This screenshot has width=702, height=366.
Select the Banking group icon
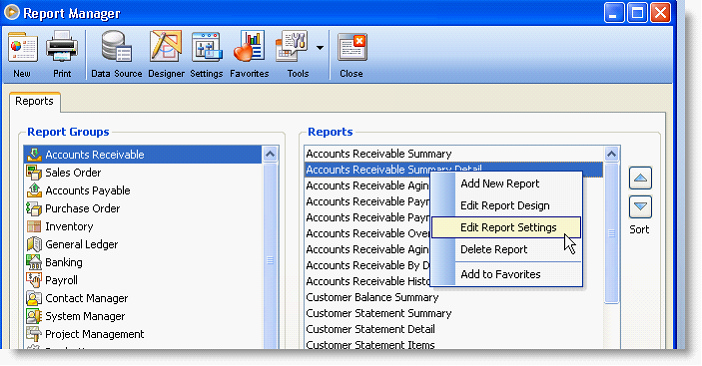[x=34, y=262]
